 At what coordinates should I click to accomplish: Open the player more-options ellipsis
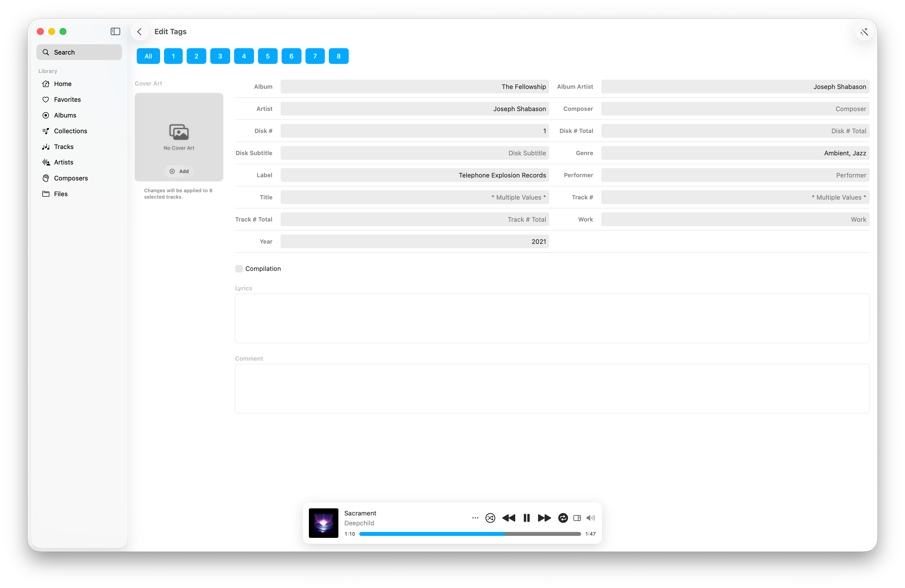tap(475, 518)
